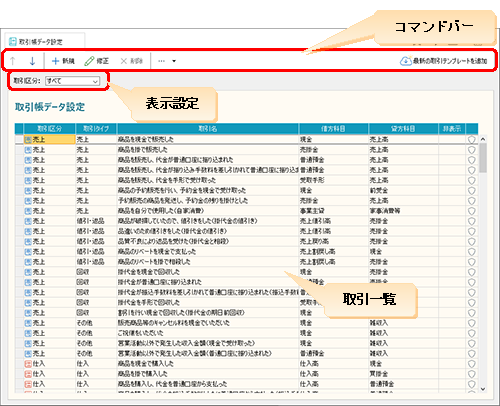Click the 貸方科目 column header
The width and height of the screenshot is (500, 406).
pos(403,129)
